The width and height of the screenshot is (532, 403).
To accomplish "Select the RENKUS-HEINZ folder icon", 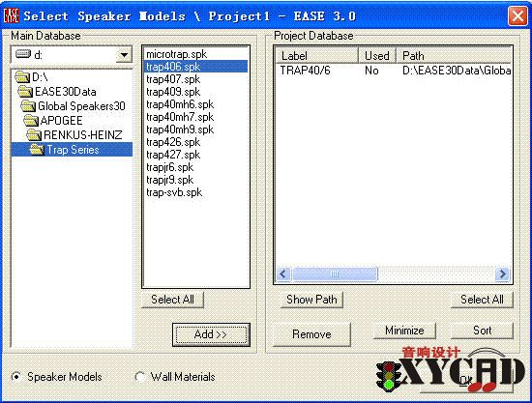I will [34, 135].
